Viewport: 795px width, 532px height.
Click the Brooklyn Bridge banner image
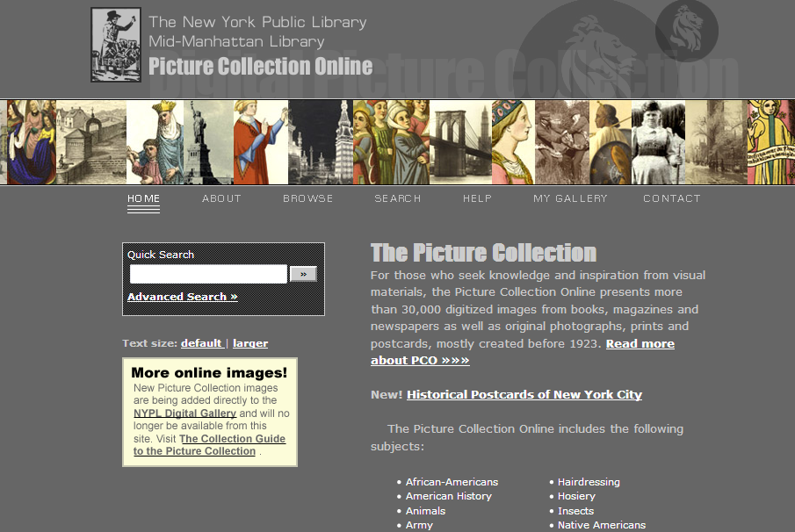coord(460,142)
